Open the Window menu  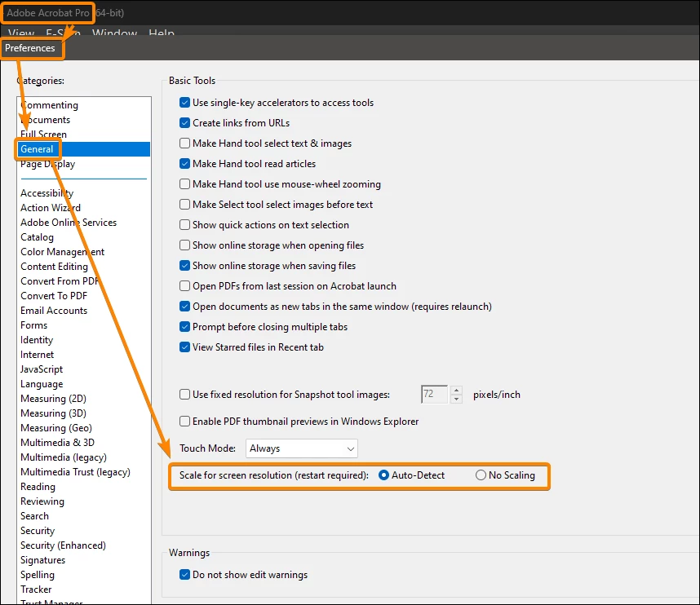point(114,33)
